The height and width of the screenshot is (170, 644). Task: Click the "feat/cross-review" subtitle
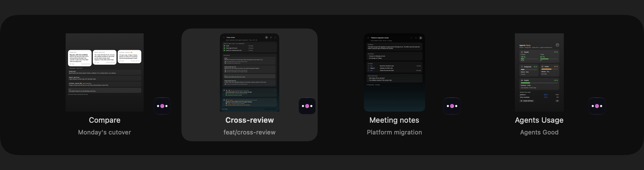250,132
